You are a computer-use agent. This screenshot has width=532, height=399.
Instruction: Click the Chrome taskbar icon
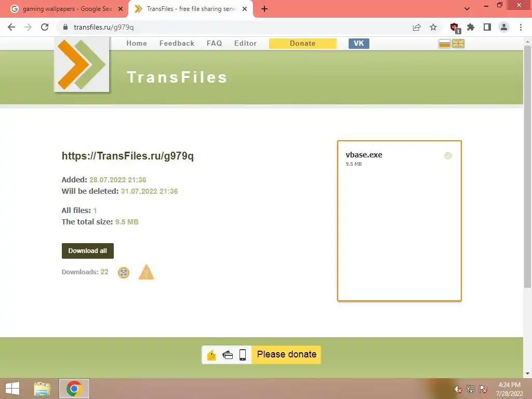(x=74, y=389)
